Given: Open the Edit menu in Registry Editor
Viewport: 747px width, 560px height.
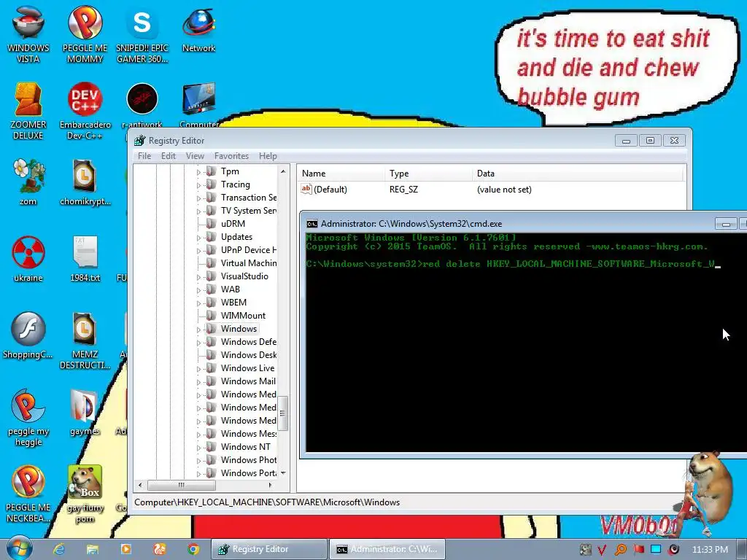Looking at the screenshot, I should [x=169, y=156].
